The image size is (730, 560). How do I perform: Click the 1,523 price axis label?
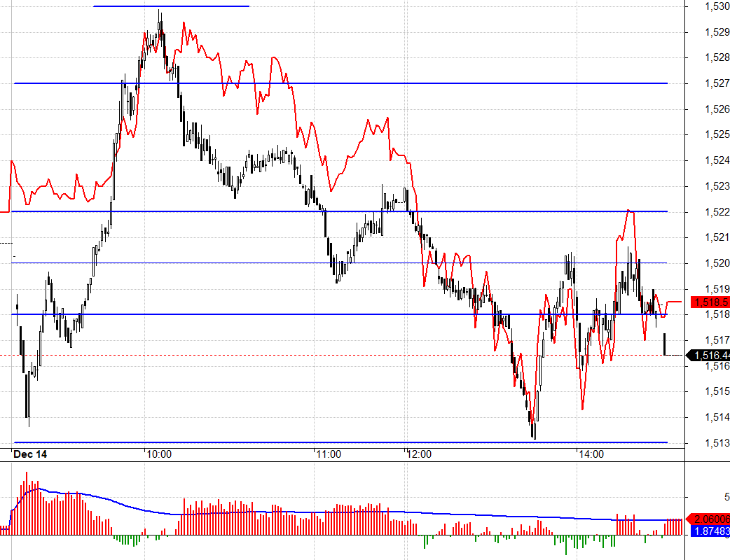pyautogui.click(x=717, y=186)
